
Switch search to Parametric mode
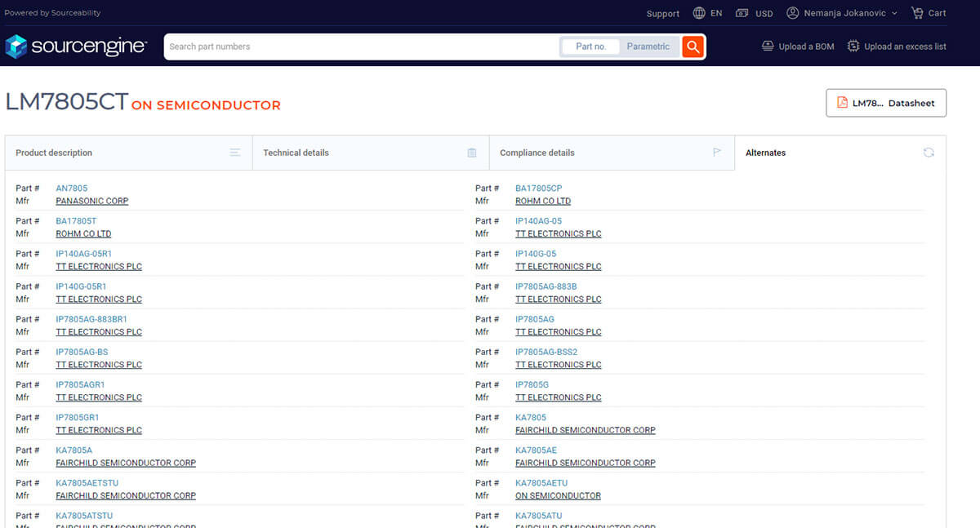pyautogui.click(x=648, y=47)
